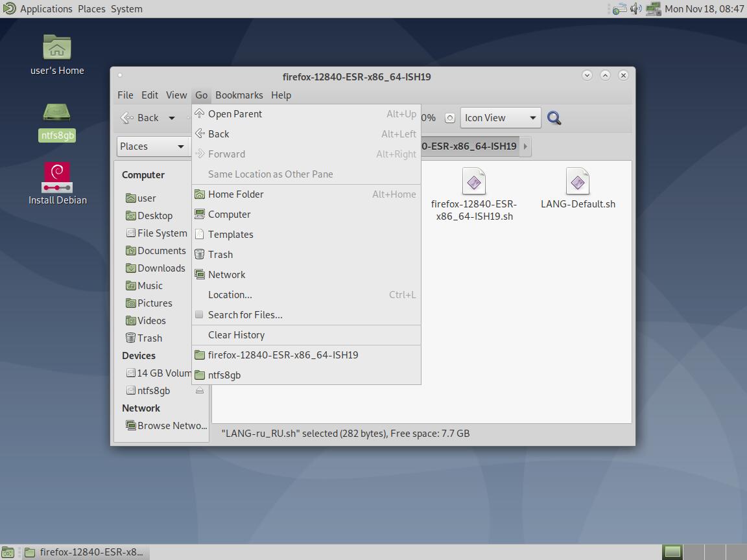Eject ntfs8gb using the sidebar eject icon
The image size is (747, 560).
tap(200, 390)
